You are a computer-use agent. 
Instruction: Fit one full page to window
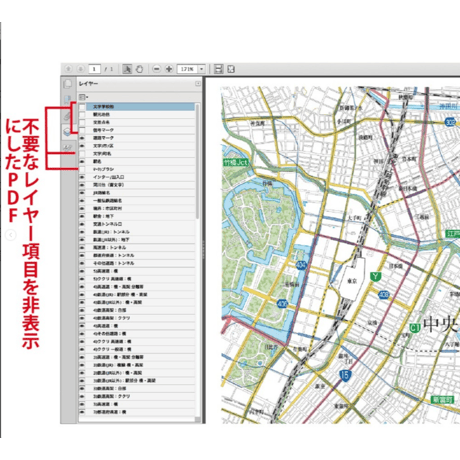pyautogui.click(x=231, y=69)
